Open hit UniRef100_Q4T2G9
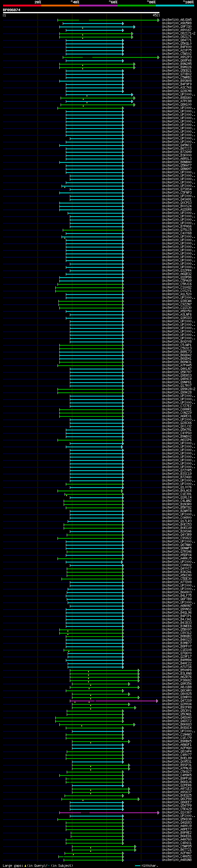This screenshot has width=197, height=868. pos(177,700)
